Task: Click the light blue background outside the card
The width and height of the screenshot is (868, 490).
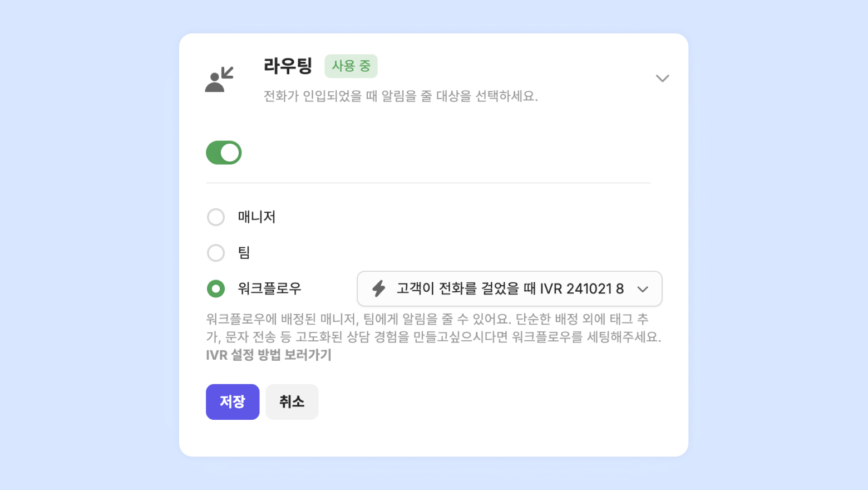Action: (83, 245)
